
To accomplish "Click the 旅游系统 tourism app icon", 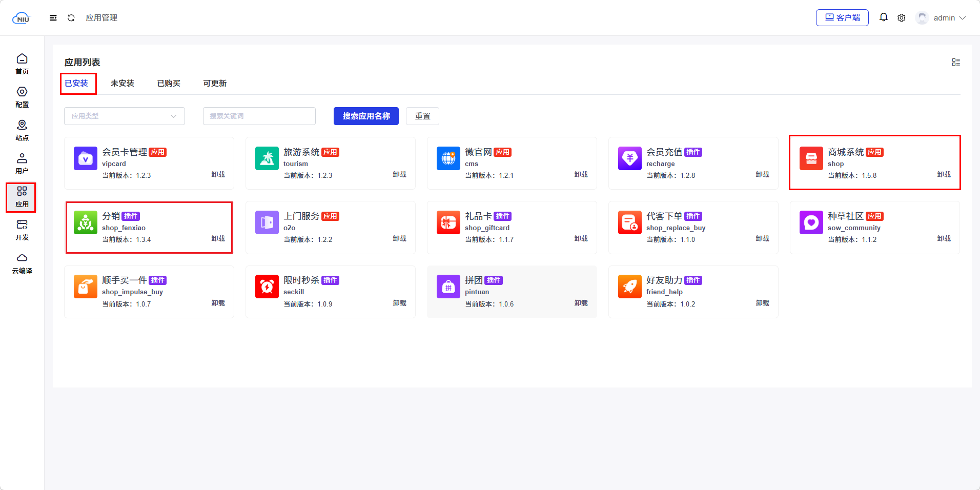I will (x=267, y=158).
